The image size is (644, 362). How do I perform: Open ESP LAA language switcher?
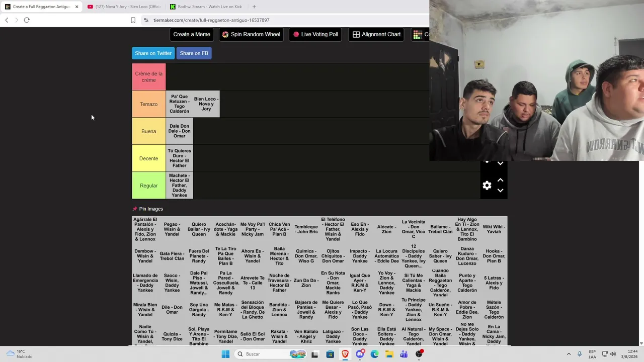(592, 354)
